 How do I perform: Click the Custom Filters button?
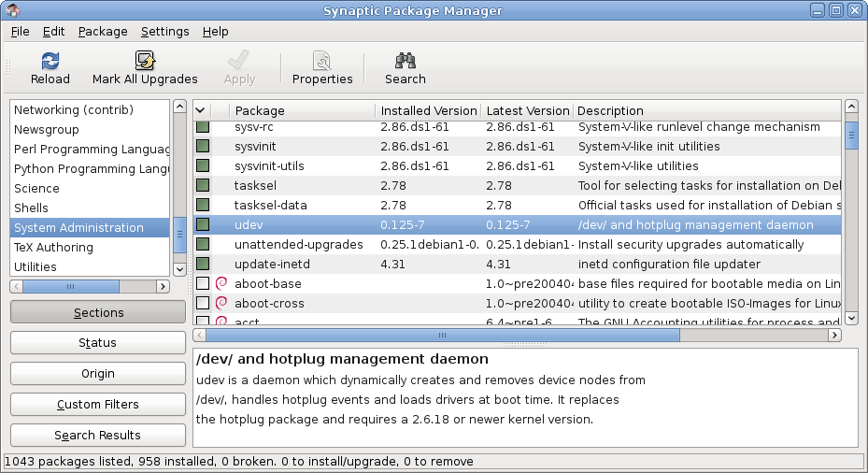click(x=97, y=404)
